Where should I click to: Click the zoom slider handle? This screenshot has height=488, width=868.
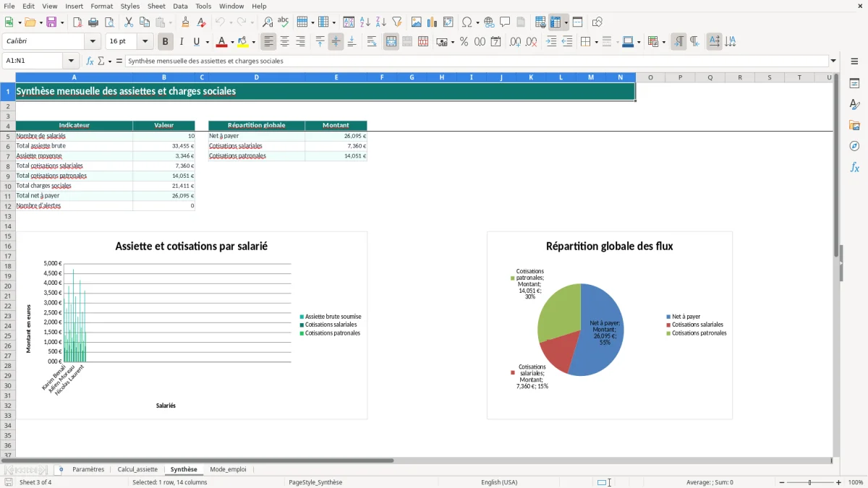[x=810, y=482]
